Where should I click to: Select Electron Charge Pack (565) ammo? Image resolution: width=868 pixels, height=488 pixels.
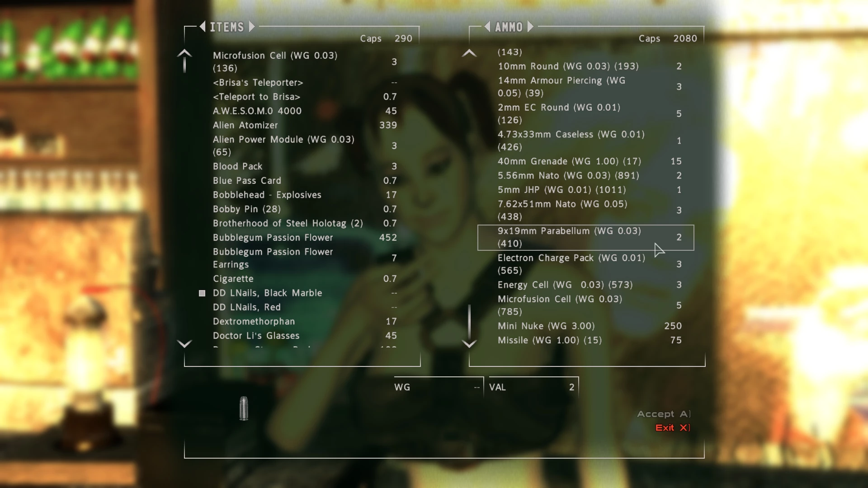(x=590, y=264)
